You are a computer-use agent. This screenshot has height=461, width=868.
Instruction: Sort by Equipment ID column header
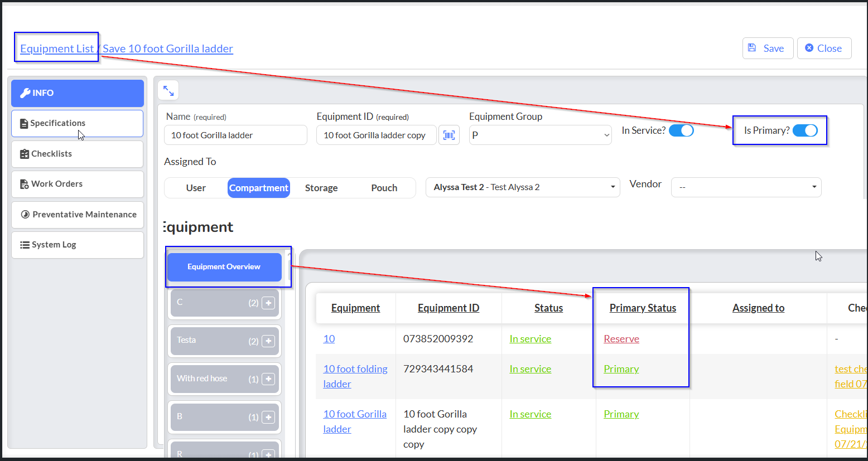click(x=449, y=308)
